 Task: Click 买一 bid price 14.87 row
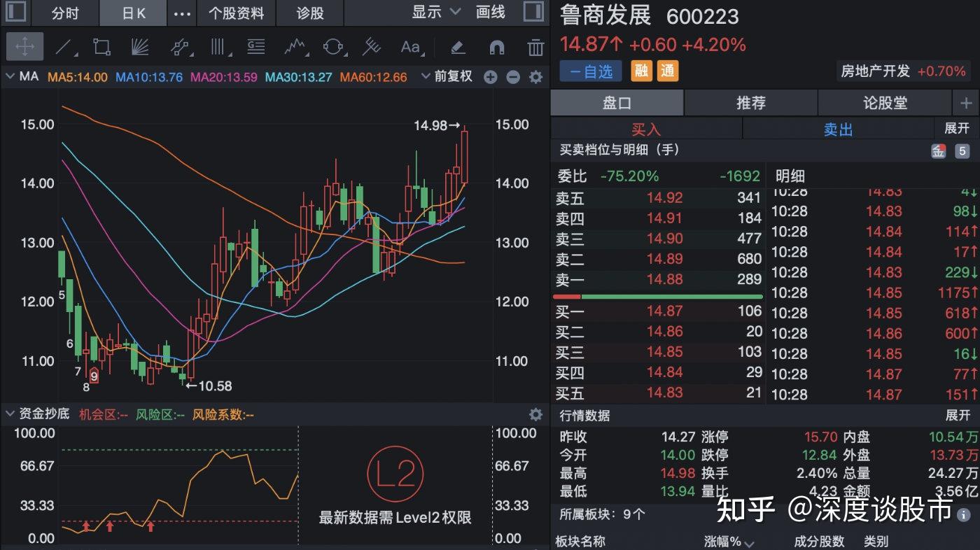point(658,311)
